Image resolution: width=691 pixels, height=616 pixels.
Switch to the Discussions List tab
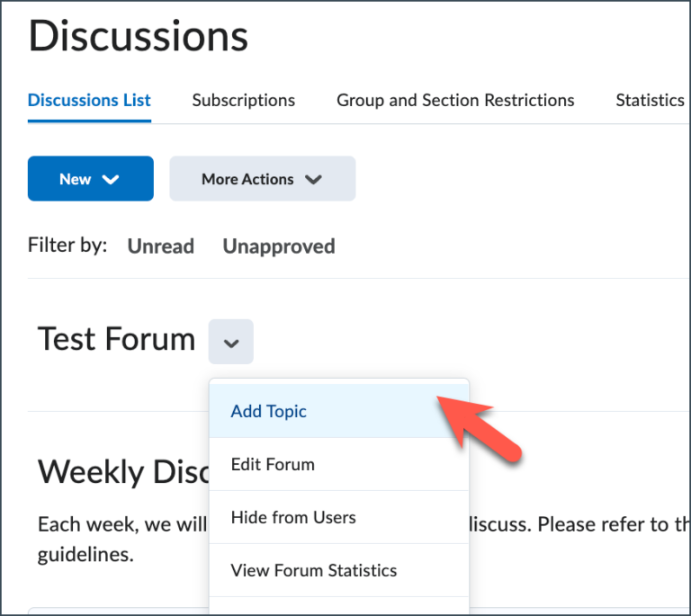89,101
